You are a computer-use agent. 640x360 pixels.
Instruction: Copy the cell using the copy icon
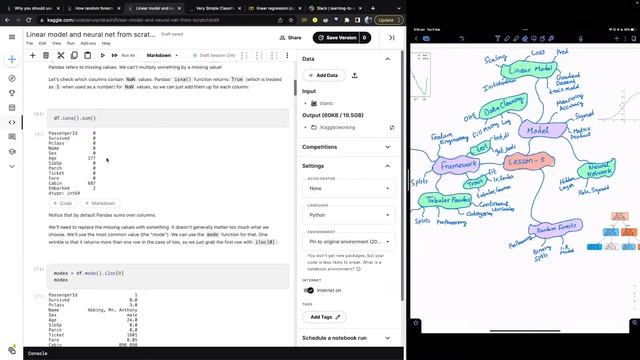(74, 55)
